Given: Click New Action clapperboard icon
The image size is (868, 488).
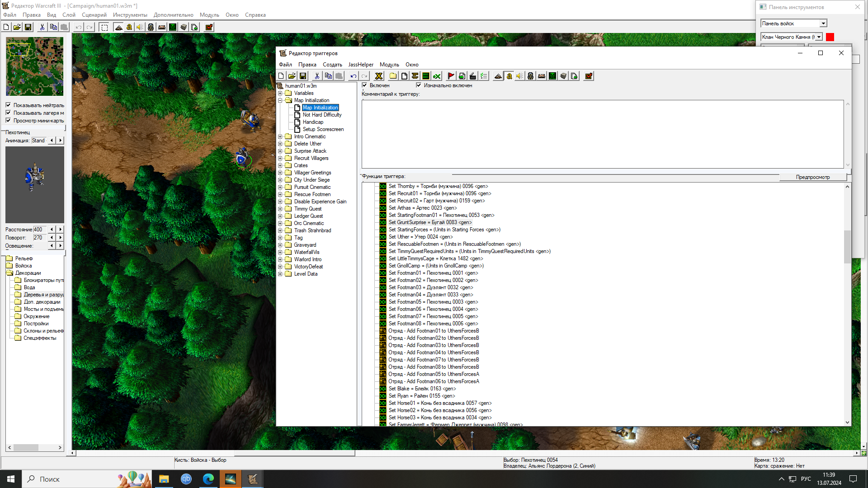Looking at the screenshot, I should 472,76.
